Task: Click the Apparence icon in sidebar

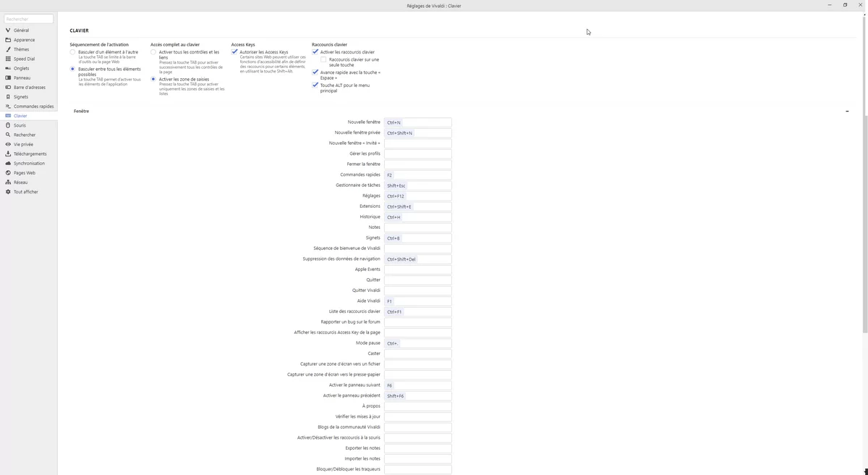Action: 8,40
